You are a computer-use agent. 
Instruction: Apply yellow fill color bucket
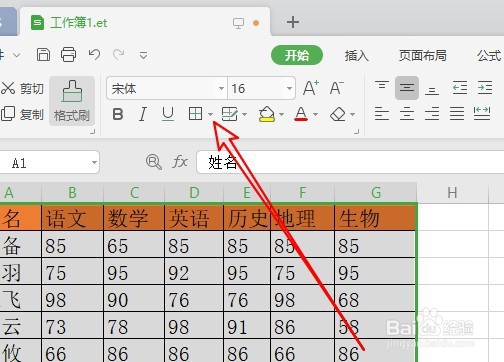click(266, 114)
